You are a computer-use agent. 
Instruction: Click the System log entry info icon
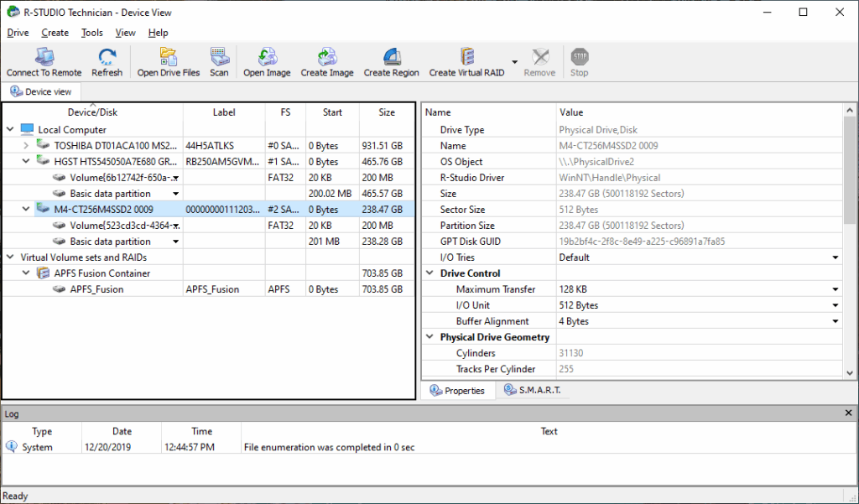pyautogui.click(x=12, y=446)
